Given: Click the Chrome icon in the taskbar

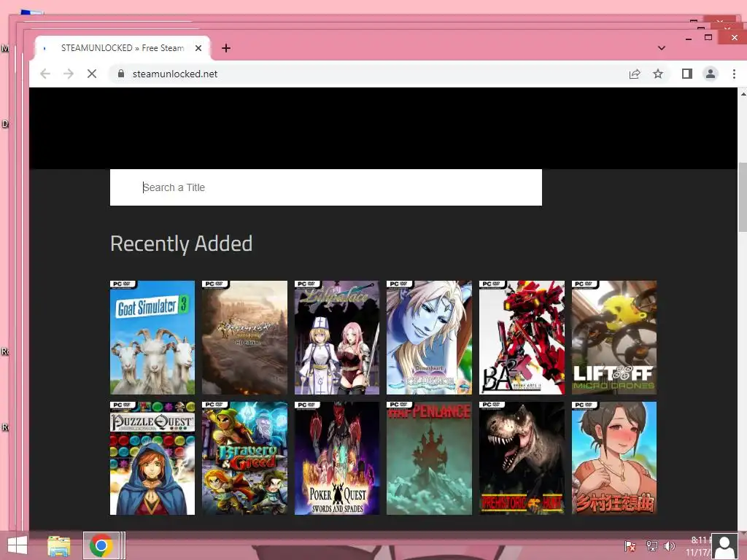Looking at the screenshot, I should pos(101,545).
